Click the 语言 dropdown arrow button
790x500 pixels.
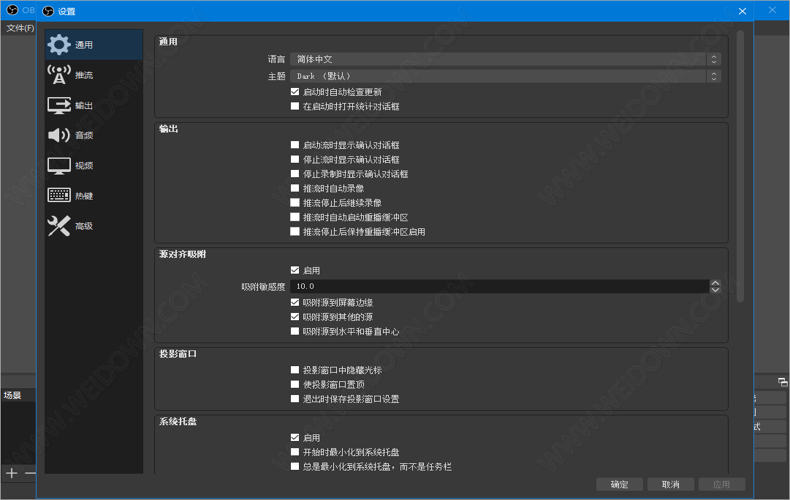[714, 59]
